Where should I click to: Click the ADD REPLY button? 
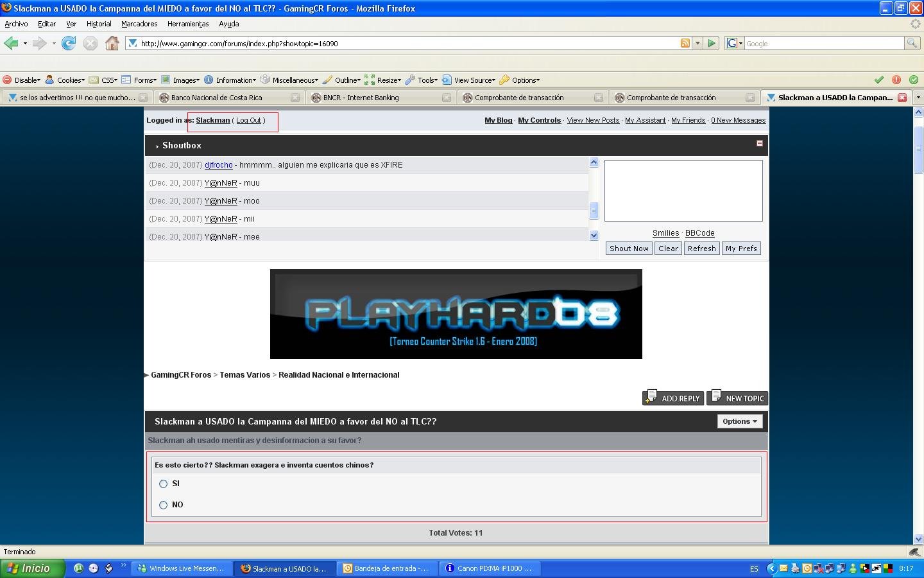(x=672, y=398)
